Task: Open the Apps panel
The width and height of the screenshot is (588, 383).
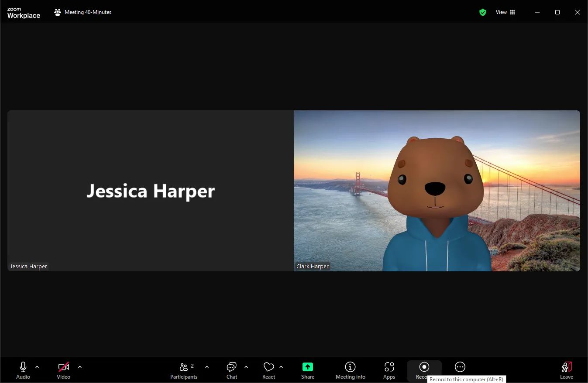Action: coord(389,370)
